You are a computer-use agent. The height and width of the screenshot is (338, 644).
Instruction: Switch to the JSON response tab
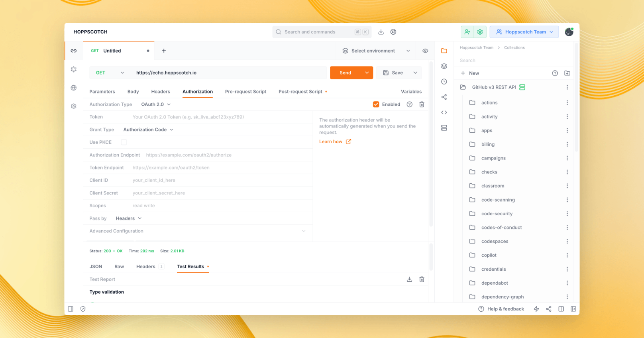(96, 267)
